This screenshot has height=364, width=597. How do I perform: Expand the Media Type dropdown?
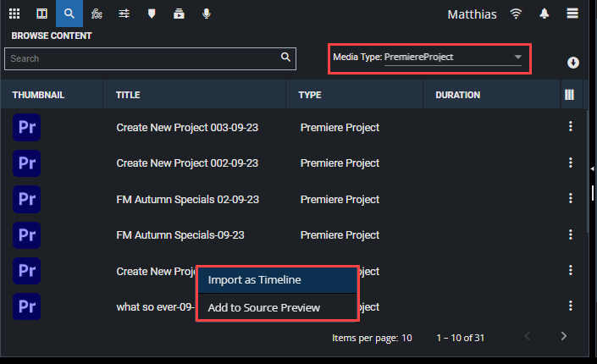click(517, 58)
